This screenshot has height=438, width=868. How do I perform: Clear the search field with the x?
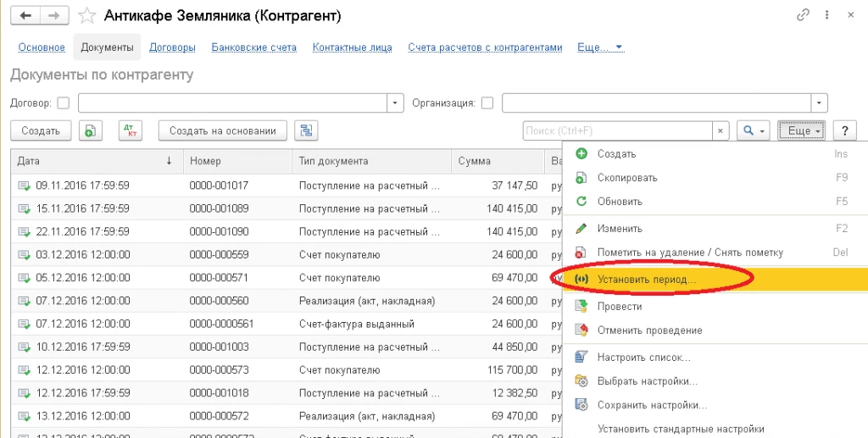tap(721, 131)
